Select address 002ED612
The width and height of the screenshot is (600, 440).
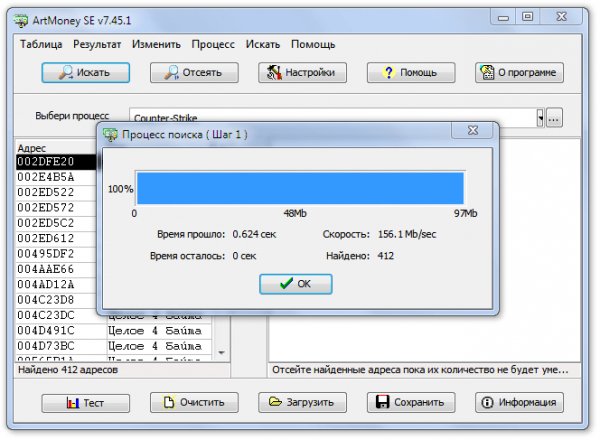pos(56,238)
